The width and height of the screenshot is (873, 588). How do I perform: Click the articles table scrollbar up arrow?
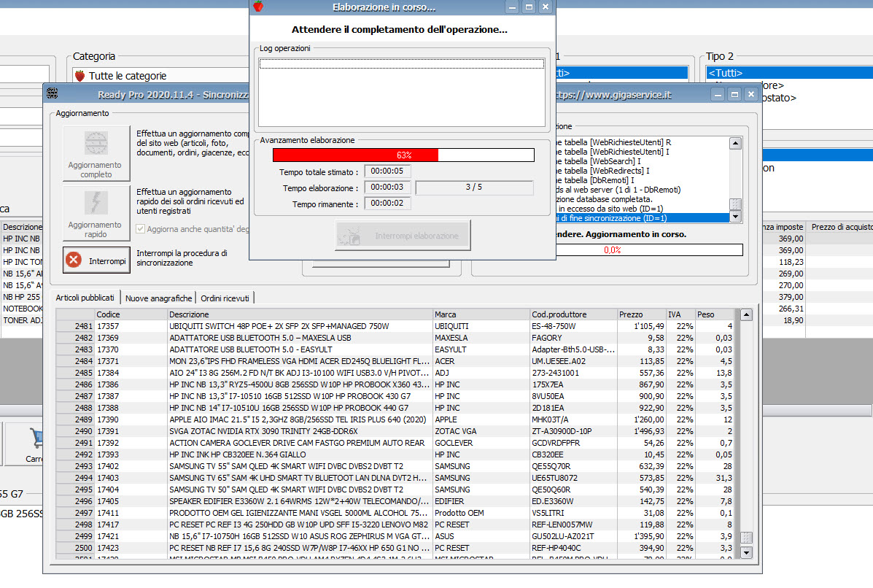point(746,315)
